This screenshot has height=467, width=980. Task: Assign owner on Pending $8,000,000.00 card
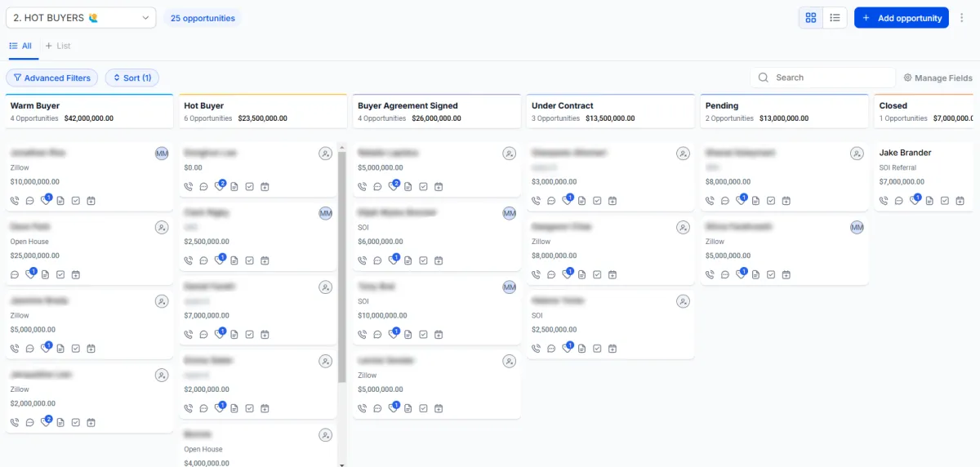[857, 153]
